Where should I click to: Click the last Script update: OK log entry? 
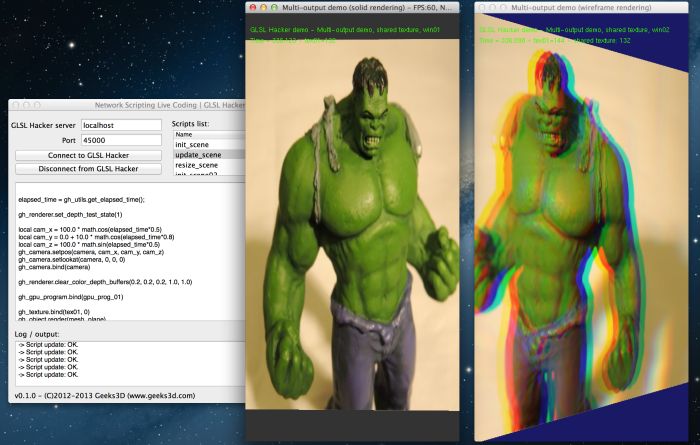point(48,374)
